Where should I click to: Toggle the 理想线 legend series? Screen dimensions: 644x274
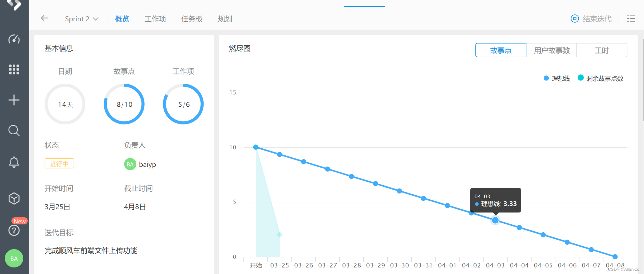(557, 78)
